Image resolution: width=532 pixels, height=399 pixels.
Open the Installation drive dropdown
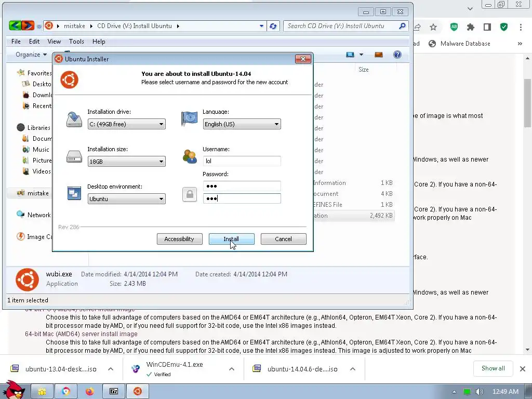point(127,124)
